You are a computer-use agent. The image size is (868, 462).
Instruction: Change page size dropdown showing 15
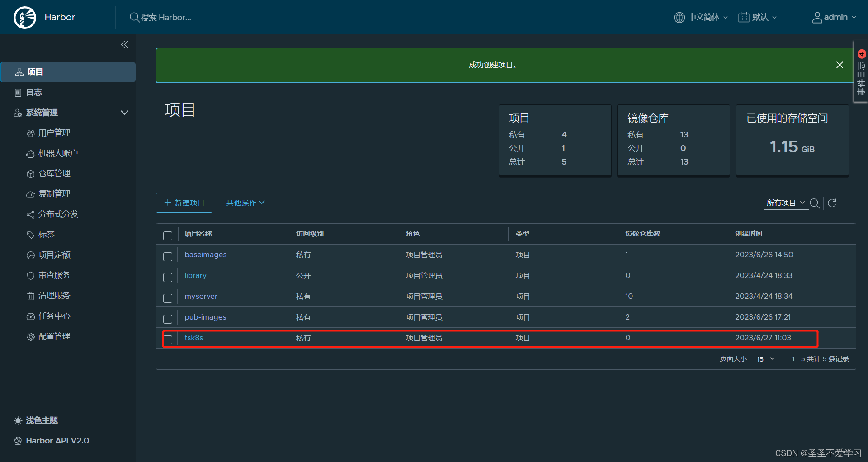[765, 359]
